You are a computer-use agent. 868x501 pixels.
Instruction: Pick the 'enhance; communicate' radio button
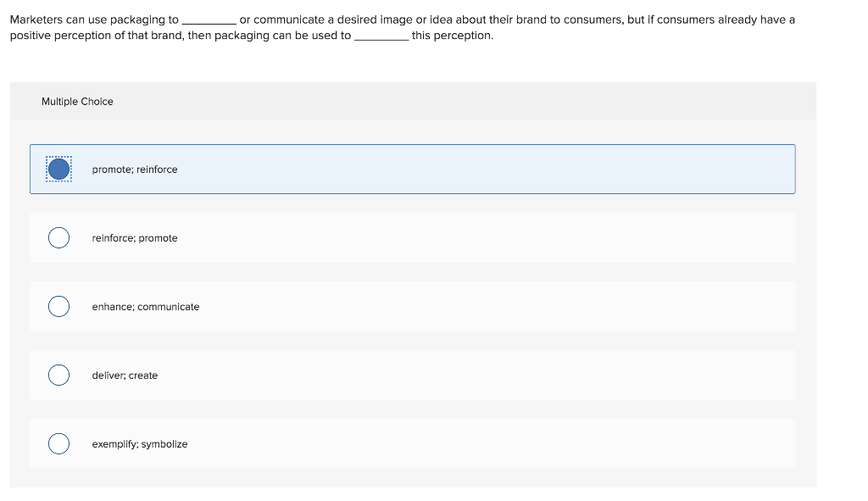58,306
